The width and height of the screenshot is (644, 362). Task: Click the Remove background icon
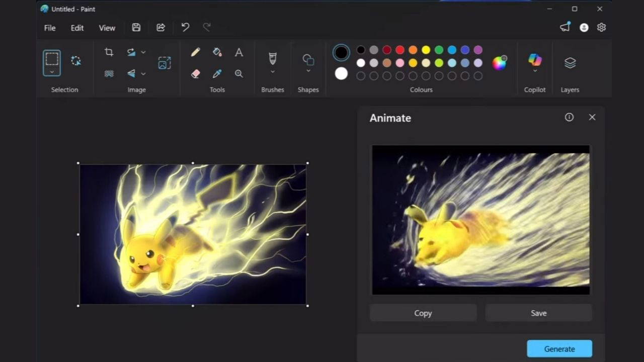click(x=109, y=74)
